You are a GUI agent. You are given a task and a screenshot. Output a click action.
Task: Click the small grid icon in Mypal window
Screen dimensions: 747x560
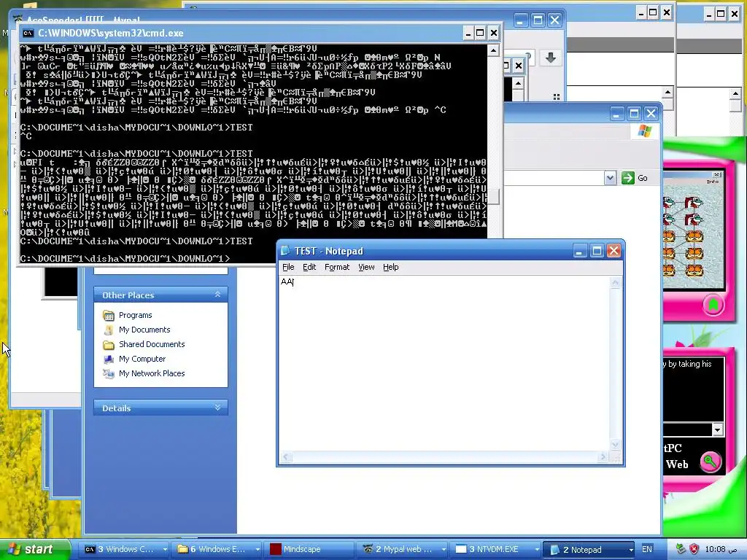[556, 97]
